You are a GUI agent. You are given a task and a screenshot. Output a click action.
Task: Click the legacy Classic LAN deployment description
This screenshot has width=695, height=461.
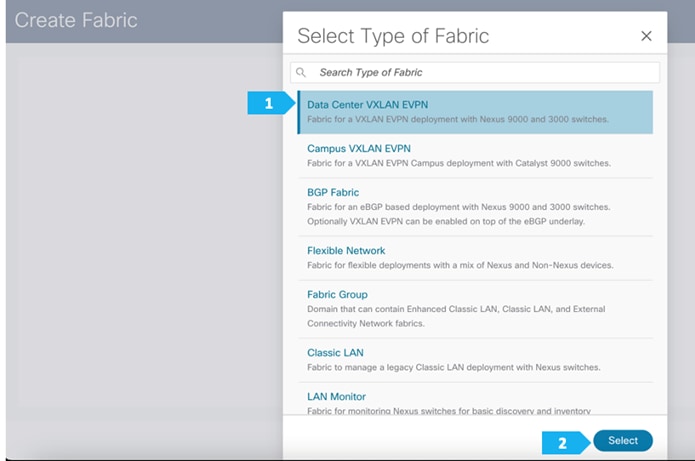pyautogui.click(x=454, y=367)
